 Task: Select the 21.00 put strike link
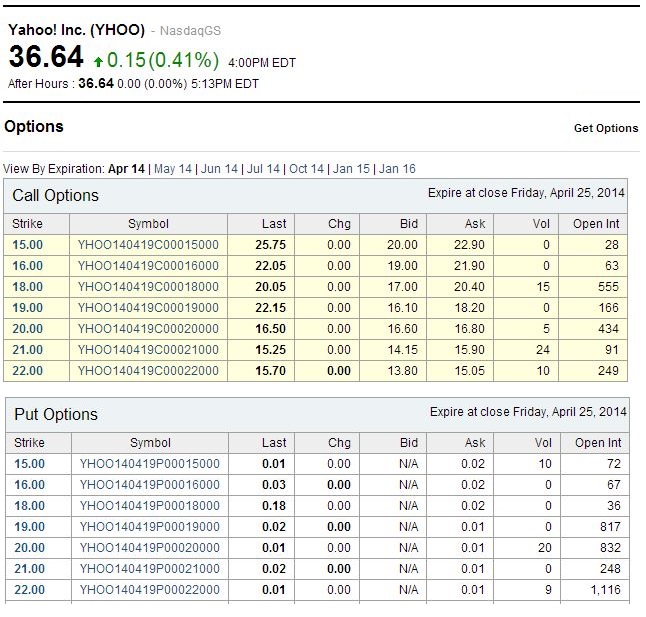click(29, 569)
